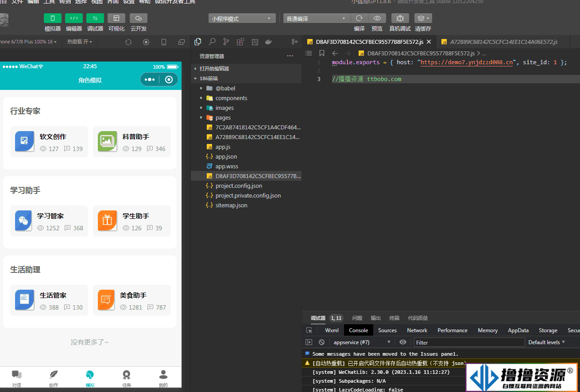Expand the Opened Editors section (打开的编辑器)
Image resolution: width=580 pixels, height=392 pixels.
click(246, 69)
